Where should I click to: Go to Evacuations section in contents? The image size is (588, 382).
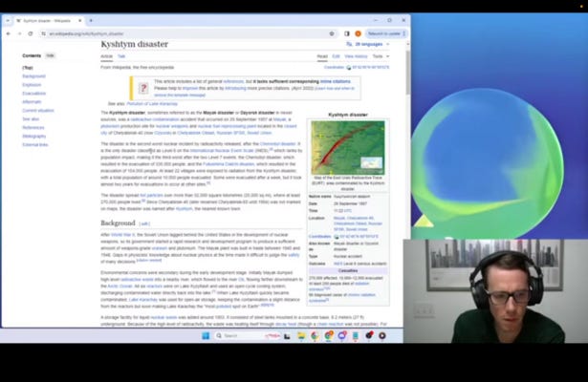click(33, 94)
